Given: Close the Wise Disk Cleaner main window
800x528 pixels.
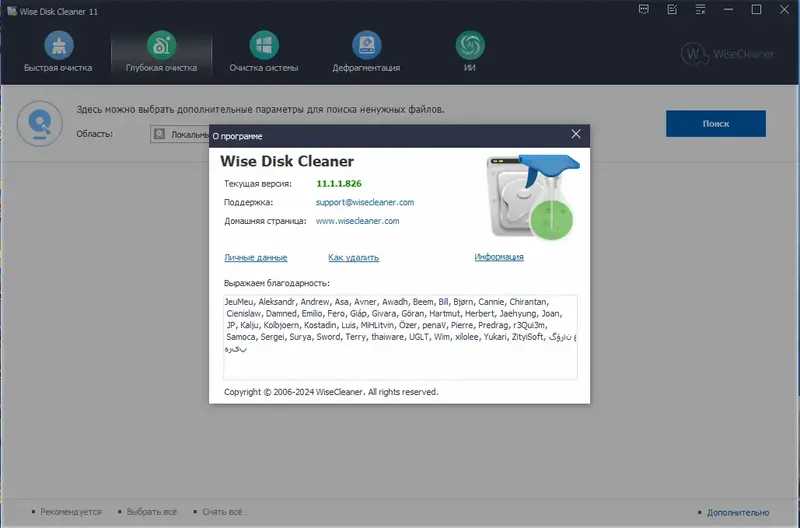Looking at the screenshot, I should tap(785, 10).
